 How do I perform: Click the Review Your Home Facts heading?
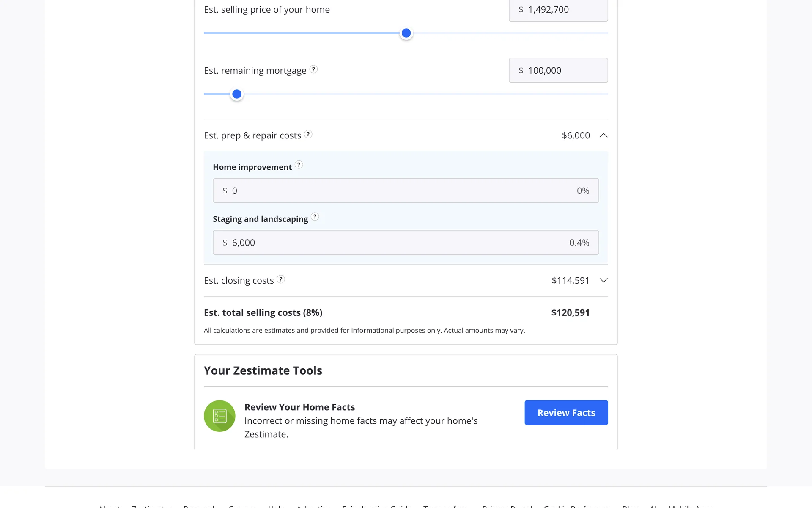coord(299,407)
